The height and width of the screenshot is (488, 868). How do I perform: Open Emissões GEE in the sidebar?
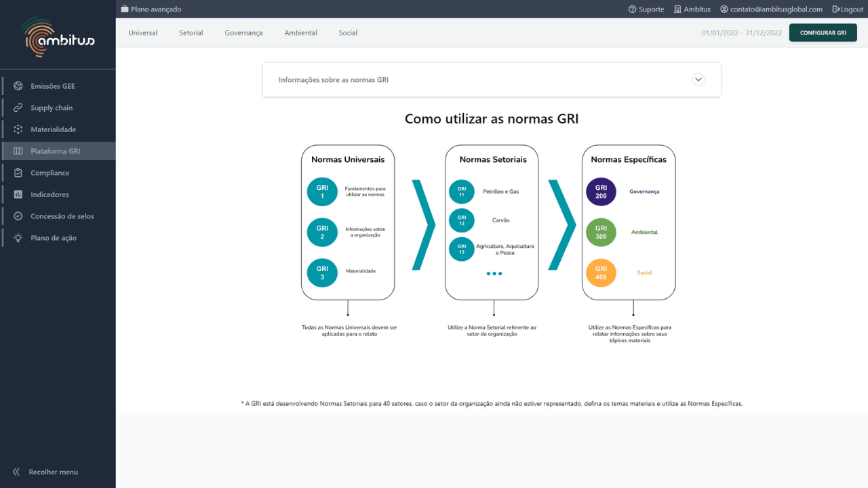[x=58, y=86]
